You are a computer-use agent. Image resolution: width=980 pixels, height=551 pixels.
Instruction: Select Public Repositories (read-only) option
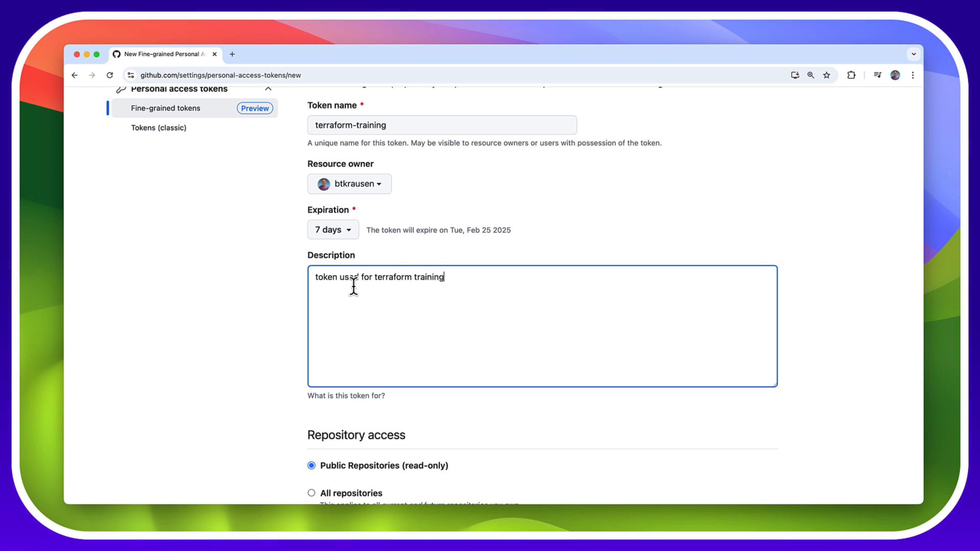coord(311,465)
